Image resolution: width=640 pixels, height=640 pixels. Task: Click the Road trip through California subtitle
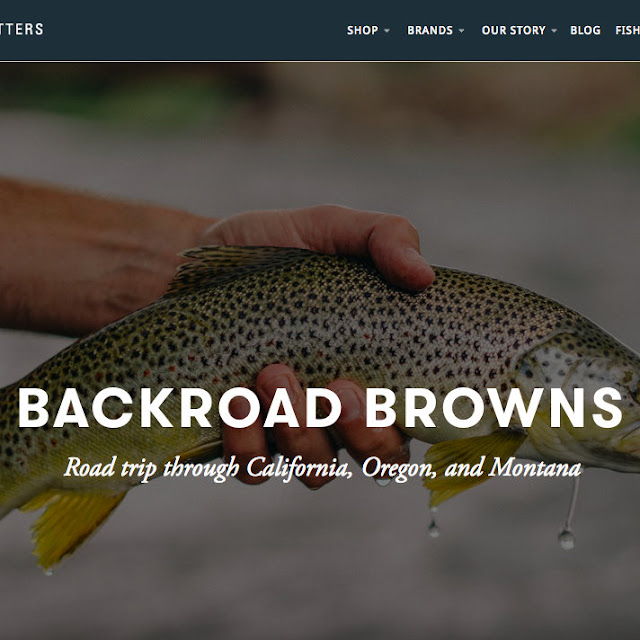point(322,468)
